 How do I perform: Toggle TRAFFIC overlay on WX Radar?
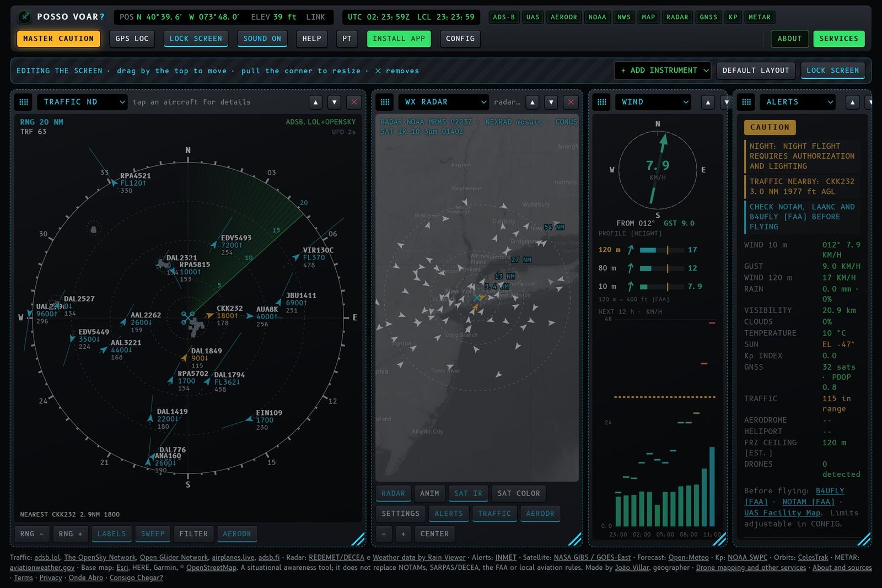(494, 514)
